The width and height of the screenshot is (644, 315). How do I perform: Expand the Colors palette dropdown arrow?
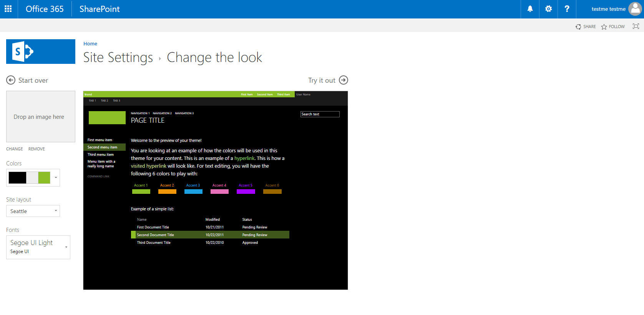point(56,178)
